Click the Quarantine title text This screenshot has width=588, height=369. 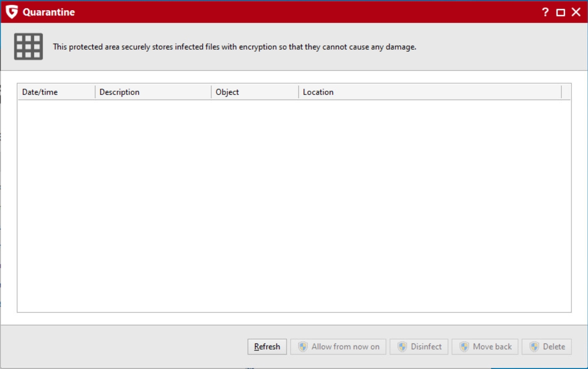click(x=49, y=12)
